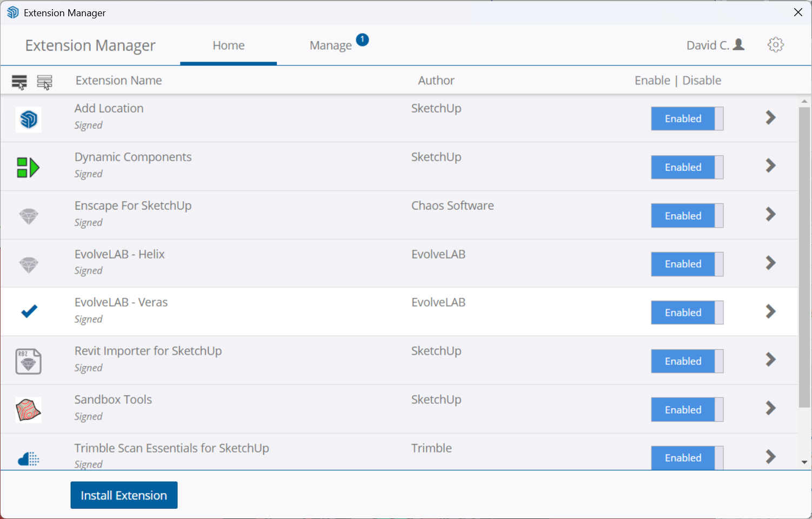The image size is (812, 519).
Task: Switch to the Manage tab
Action: coord(331,45)
